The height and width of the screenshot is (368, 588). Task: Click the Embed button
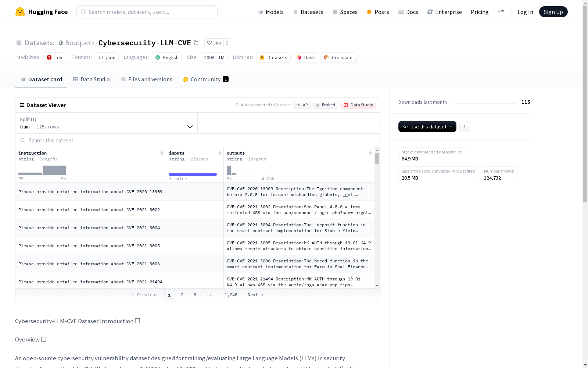(x=325, y=105)
